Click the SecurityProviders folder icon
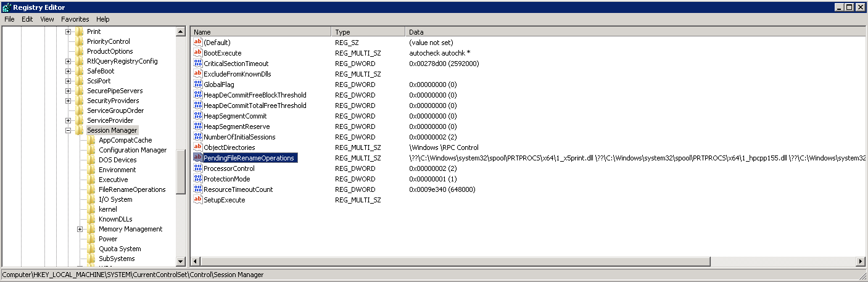This screenshot has width=868, height=282. pos(80,101)
